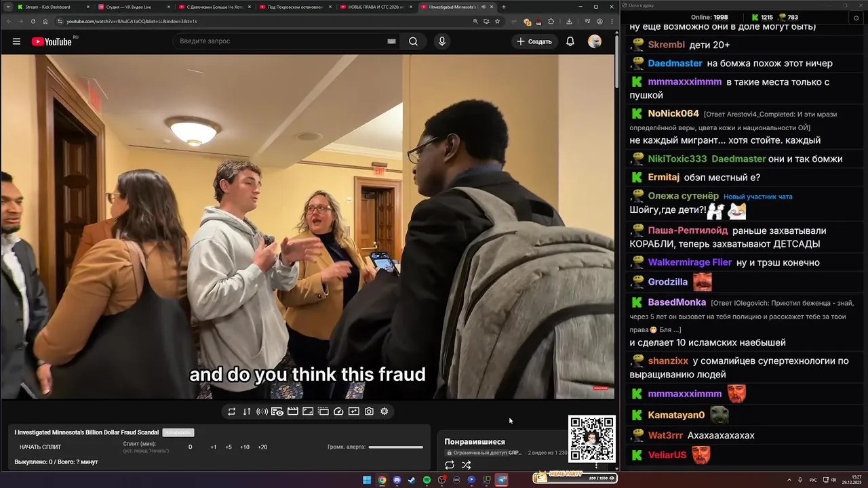Open the browser home button
Image resolution: width=868 pixels, height=488 pixels.
coord(45,21)
